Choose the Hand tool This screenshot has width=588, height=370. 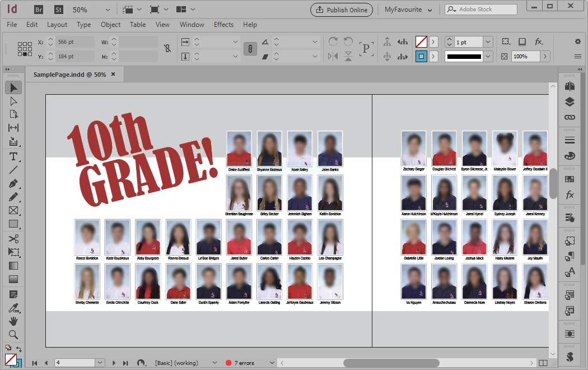click(13, 321)
